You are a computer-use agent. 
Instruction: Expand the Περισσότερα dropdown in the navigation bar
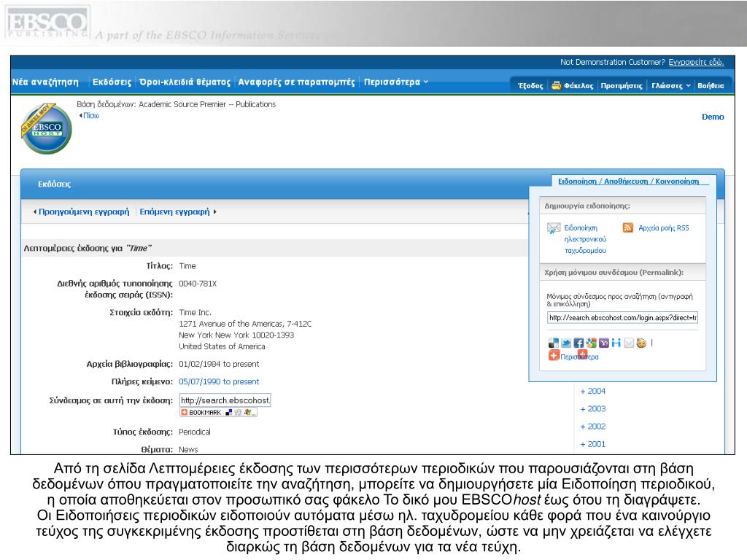coord(396,82)
